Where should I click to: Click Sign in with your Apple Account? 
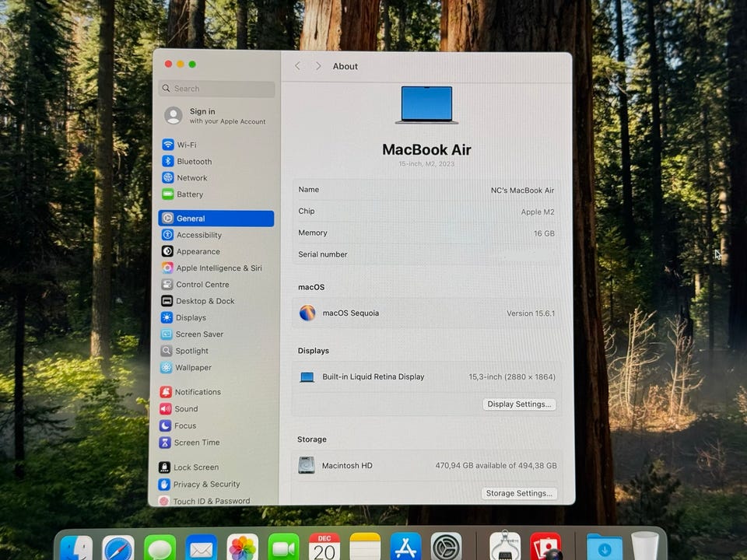[216, 116]
